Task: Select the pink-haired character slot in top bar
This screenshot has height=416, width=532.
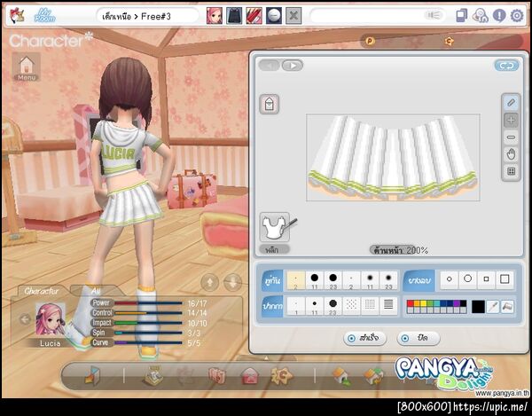Action: [215, 16]
